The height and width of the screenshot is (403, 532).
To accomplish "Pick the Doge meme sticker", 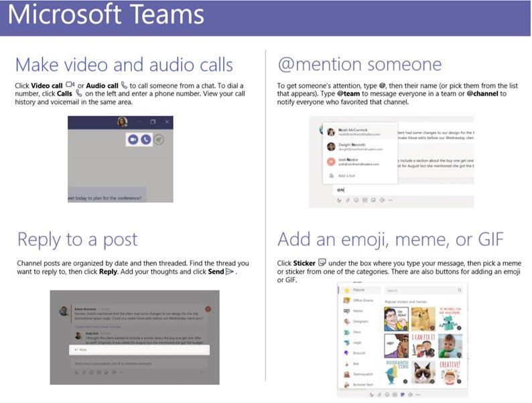I will coord(423,319).
